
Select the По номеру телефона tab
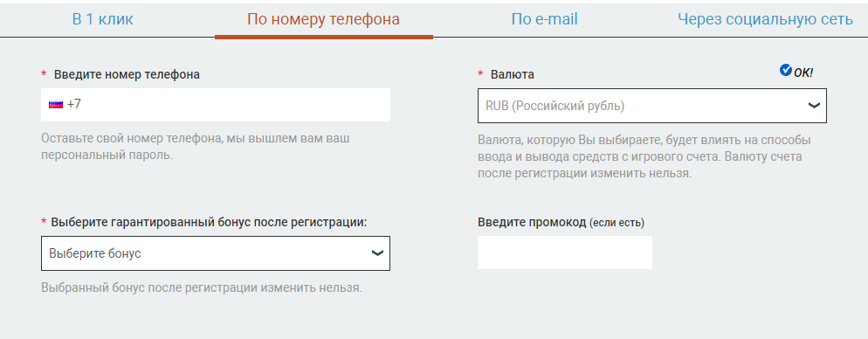coord(323,20)
